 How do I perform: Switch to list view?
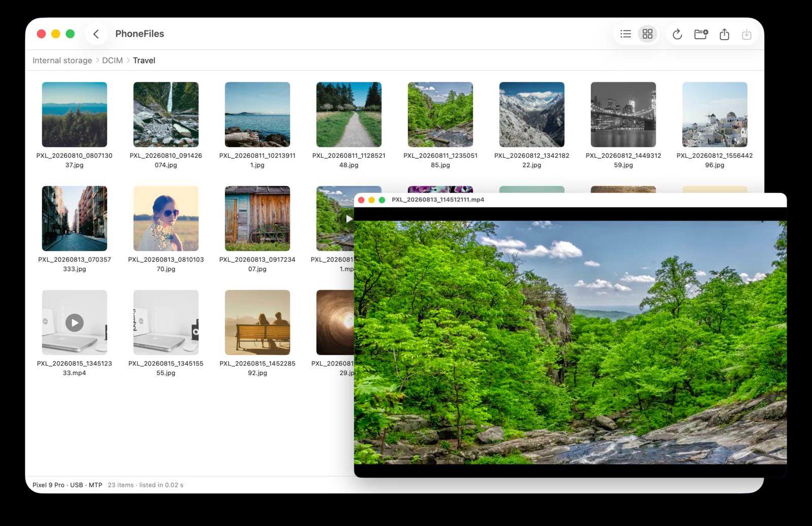click(626, 34)
